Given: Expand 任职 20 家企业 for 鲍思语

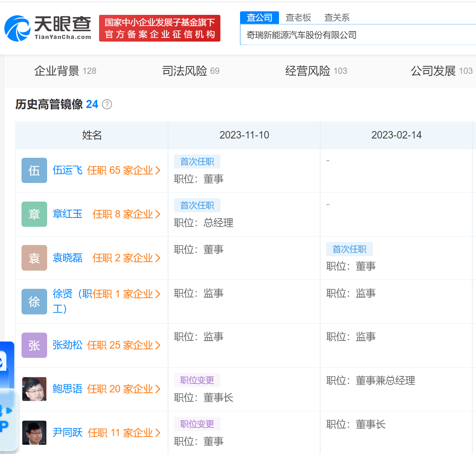Looking at the screenshot, I should coord(124,389).
